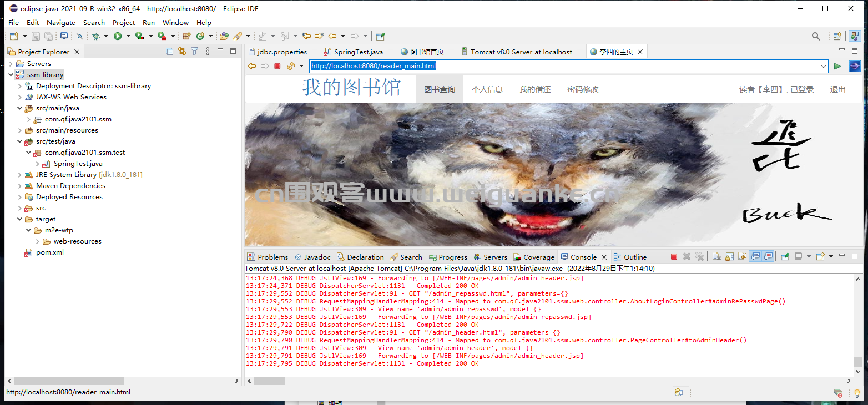Viewport: 868px width, 405px height.
Task: Click 图书查询 navigation link
Action: tap(440, 89)
